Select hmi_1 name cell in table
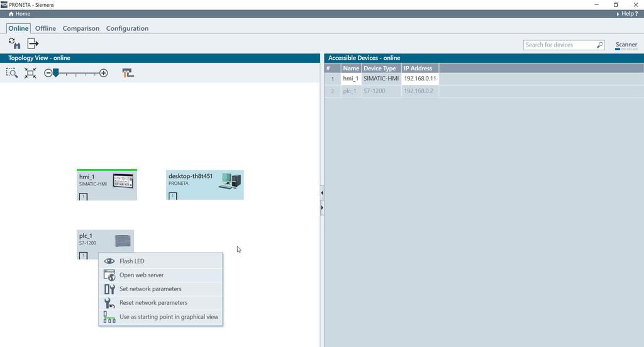The height and width of the screenshot is (347, 644). click(351, 79)
